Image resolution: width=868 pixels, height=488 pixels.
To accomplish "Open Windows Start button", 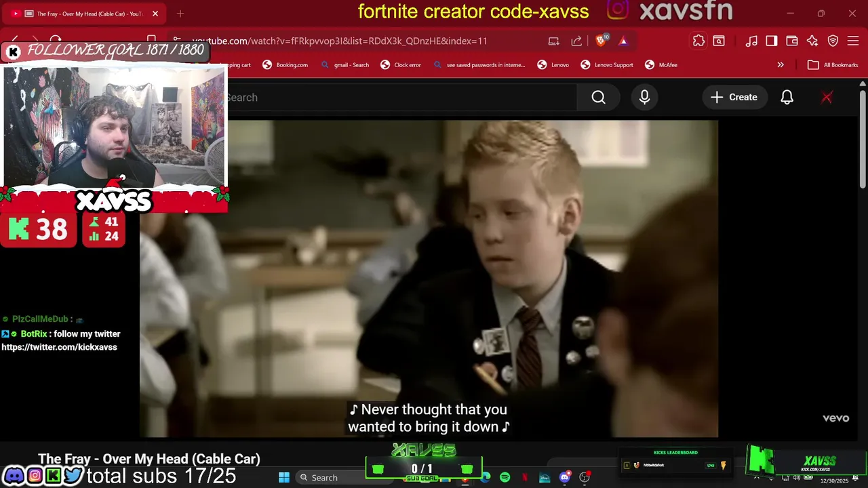I will pyautogui.click(x=284, y=478).
